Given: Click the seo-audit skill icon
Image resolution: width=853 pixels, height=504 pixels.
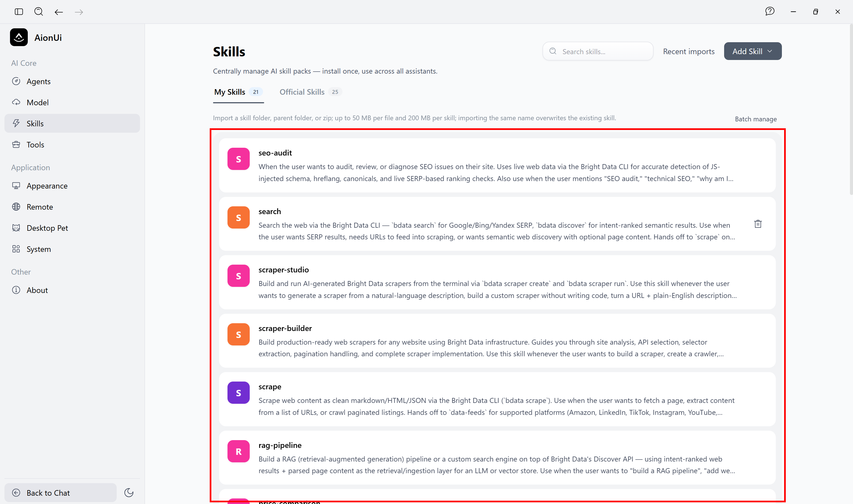Looking at the screenshot, I should pyautogui.click(x=239, y=159).
